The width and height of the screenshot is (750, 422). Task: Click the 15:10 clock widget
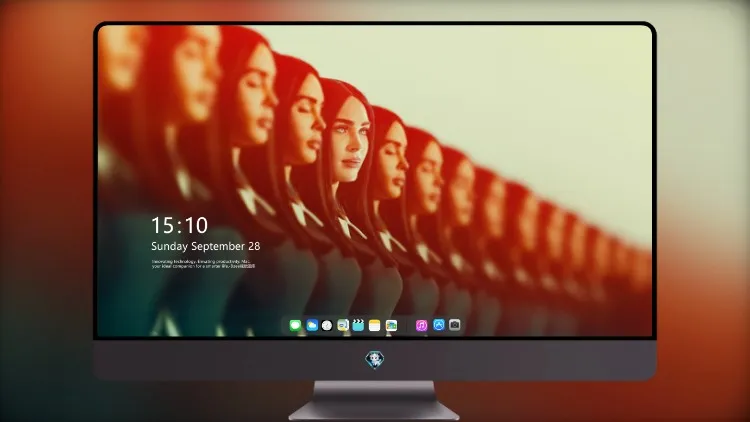coord(179,225)
